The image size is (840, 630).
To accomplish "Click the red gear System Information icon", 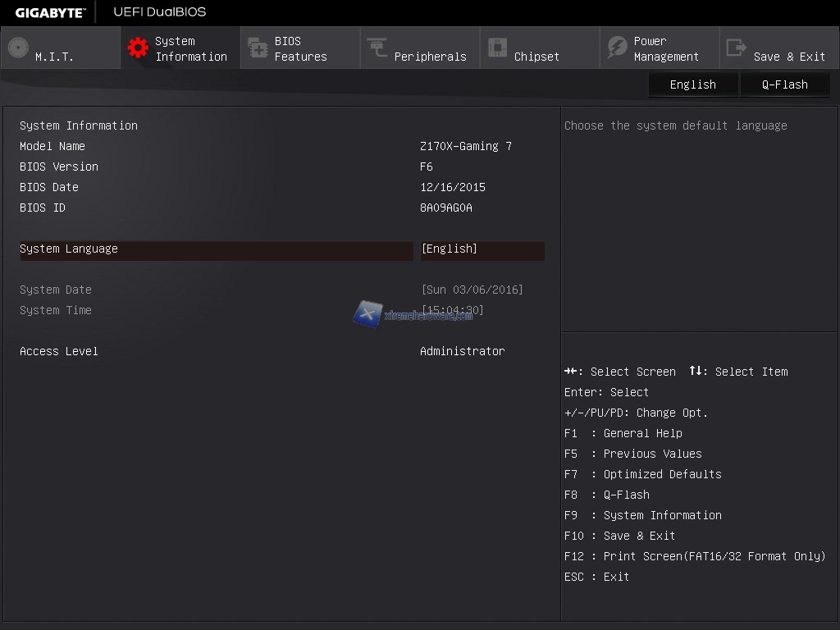I will click(138, 48).
